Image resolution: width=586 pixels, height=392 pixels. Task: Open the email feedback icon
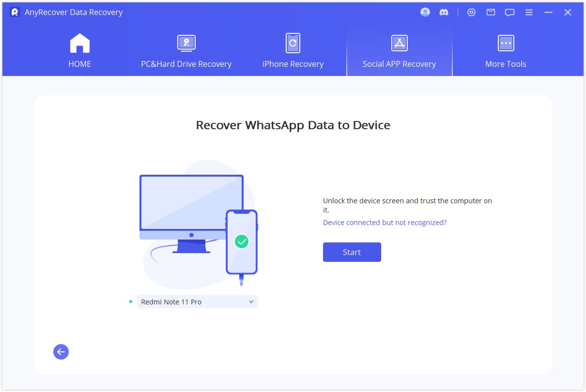point(490,12)
